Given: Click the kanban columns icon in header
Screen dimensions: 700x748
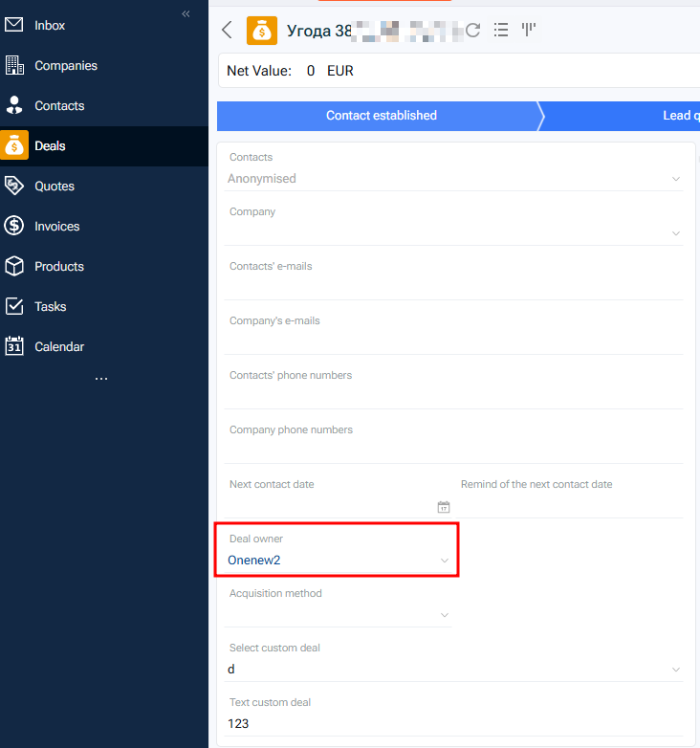Looking at the screenshot, I should 528,31.
